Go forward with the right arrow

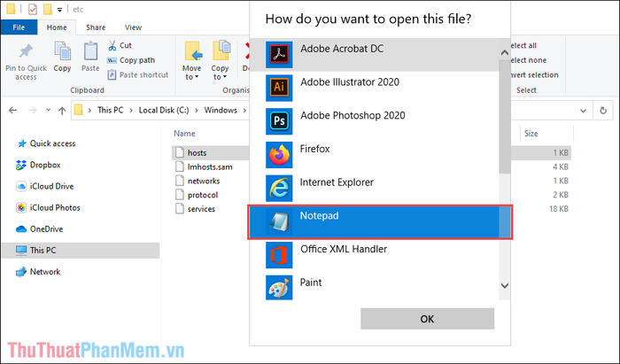click(33, 111)
